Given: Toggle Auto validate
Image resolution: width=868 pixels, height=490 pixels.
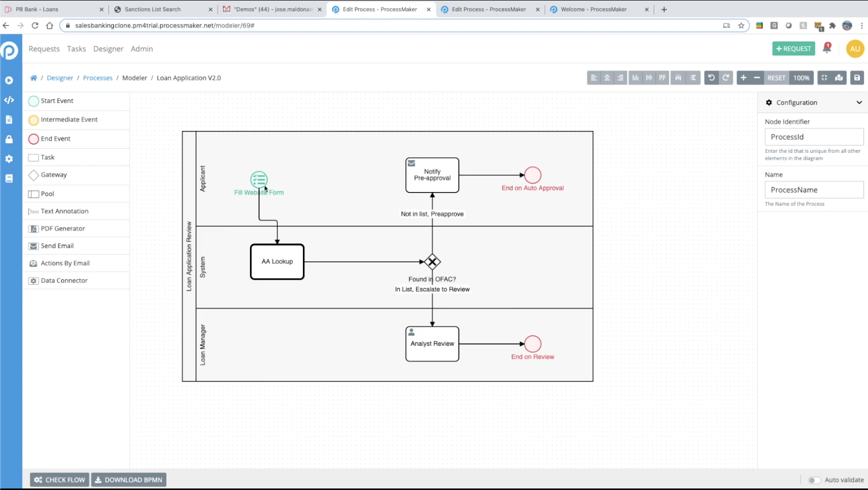Looking at the screenshot, I should [x=814, y=480].
